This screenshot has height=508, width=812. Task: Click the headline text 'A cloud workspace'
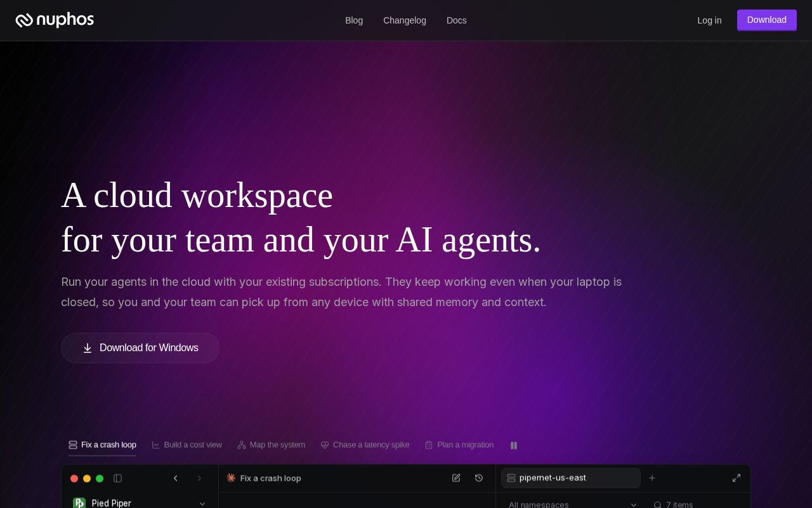[197, 195]
